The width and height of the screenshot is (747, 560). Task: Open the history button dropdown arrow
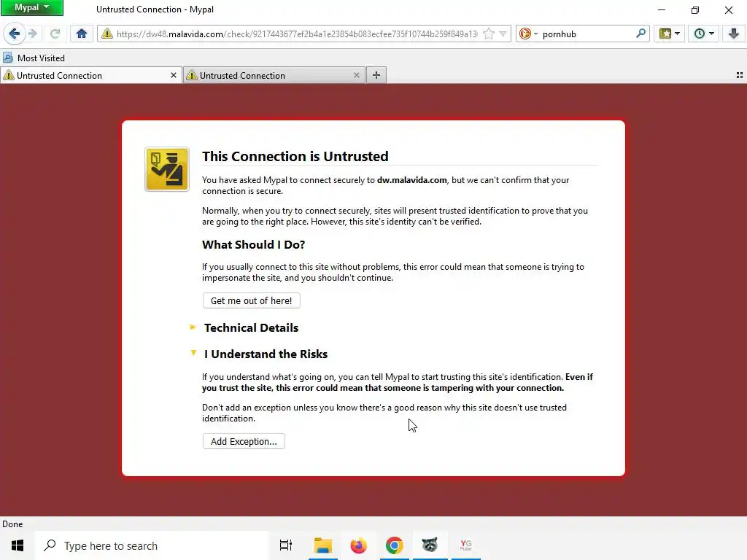coord(711,34)
